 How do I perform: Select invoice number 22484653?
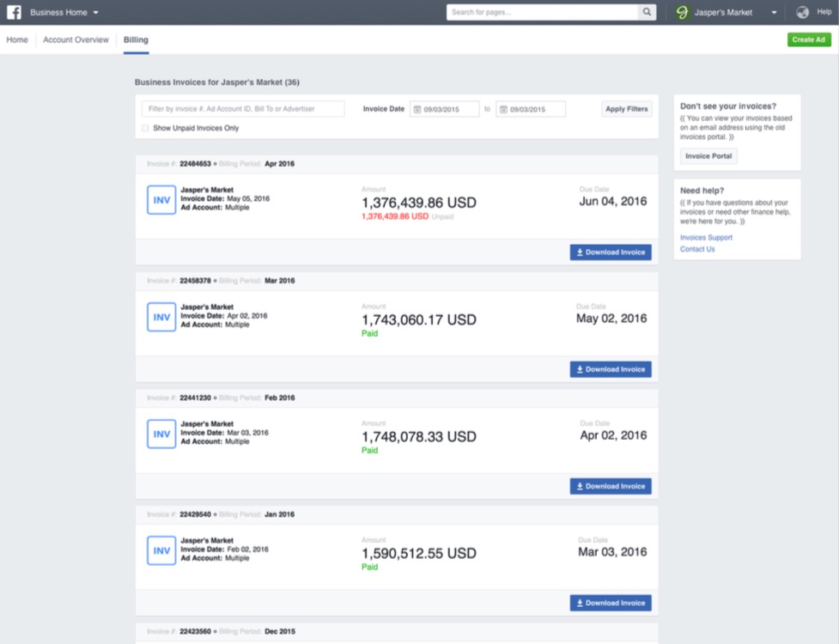click(x=195, y=164)
